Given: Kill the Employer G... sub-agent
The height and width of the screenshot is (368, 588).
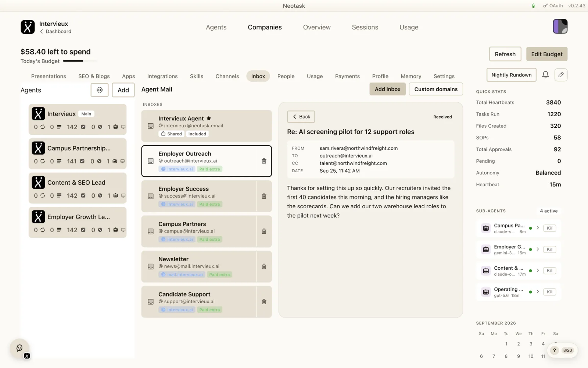Looking at the screenshot, I should [549, 249].
